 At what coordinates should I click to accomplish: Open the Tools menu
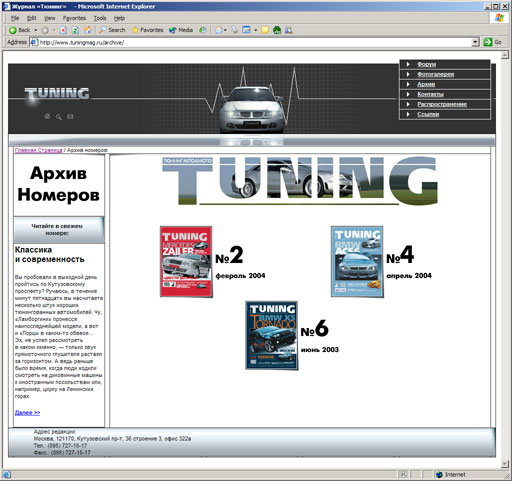coord(100,18)
